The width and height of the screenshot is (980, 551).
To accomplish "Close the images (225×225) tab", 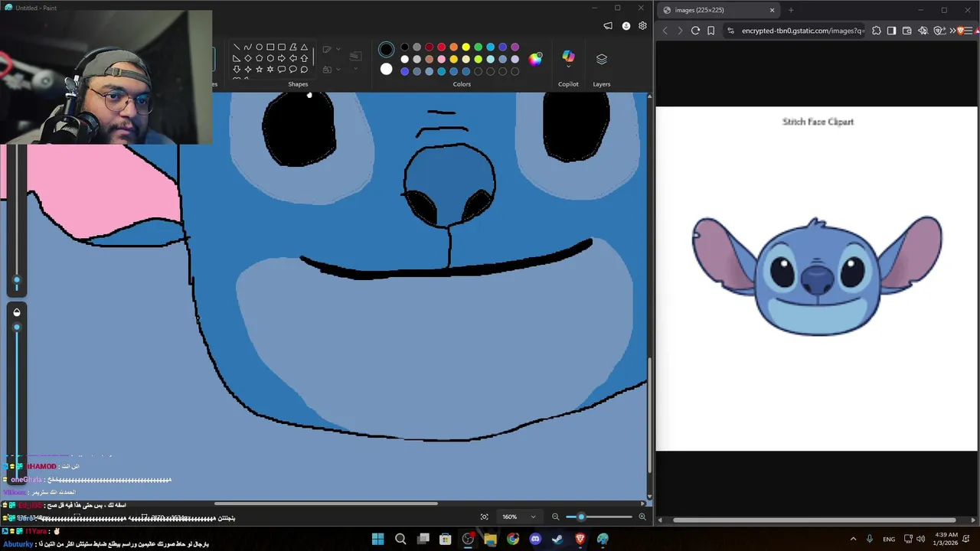I will pyautogui.click(x=772, y=10).
